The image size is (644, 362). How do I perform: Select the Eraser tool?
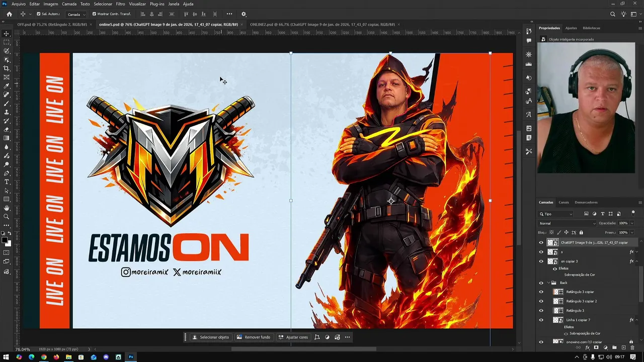(7, 129)
